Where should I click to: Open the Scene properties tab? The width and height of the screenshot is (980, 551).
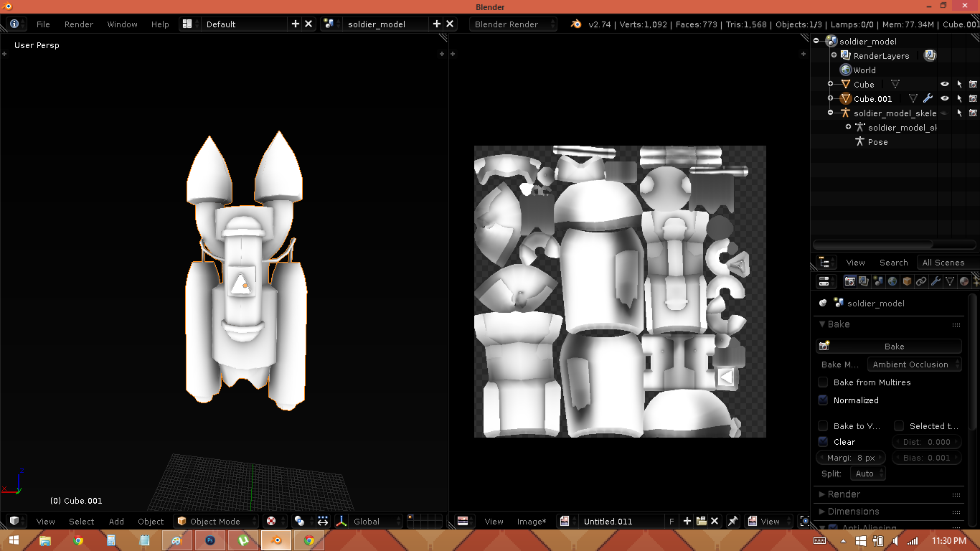tap(878, 281)
